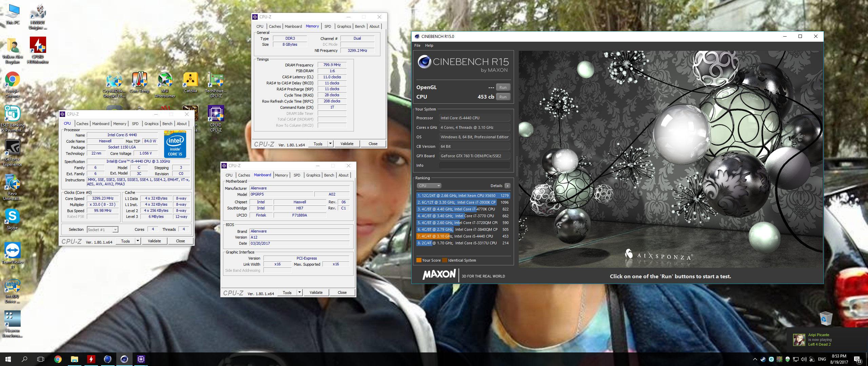The height and width of the screenshot is (366, 868).
Task: Launch Core Temp desktop shortcut
Action: point(140,82)
